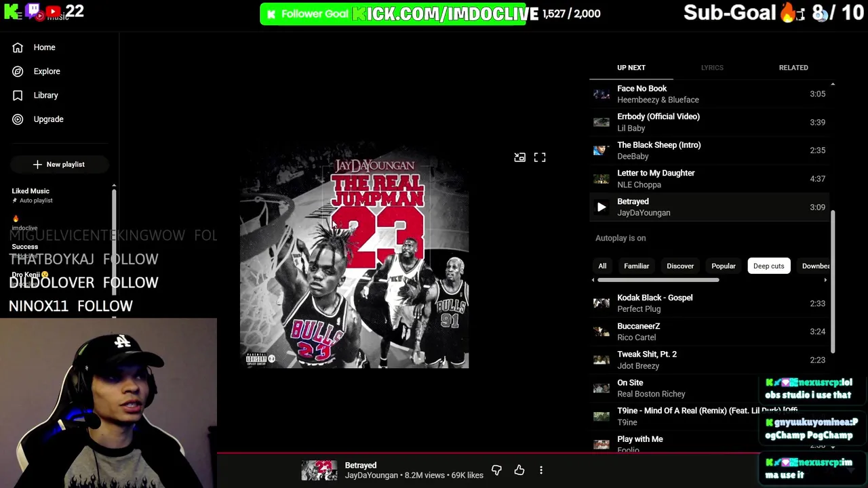Click right arrow of chips scrollbar
The width and height of the screenshot is (868, 488).
click(825, 280)
